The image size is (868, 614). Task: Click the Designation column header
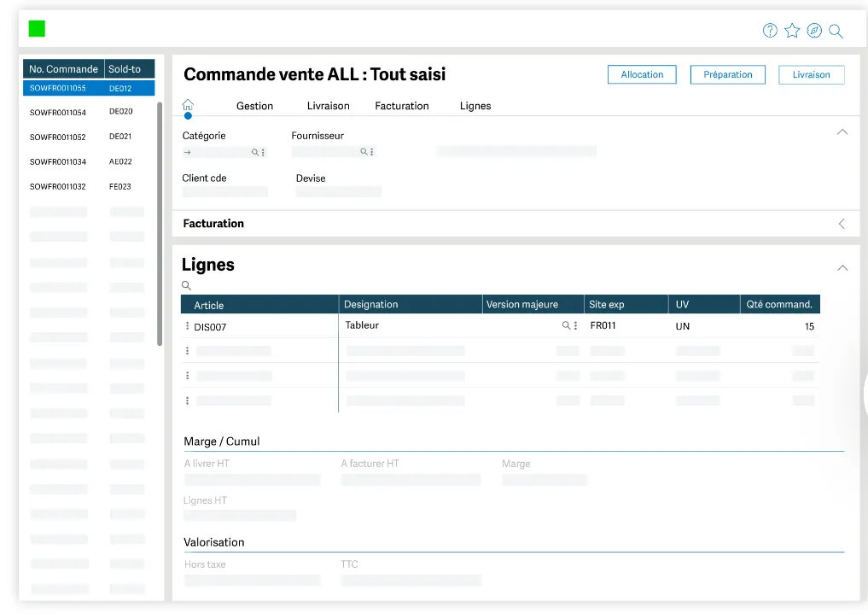click(x=411, y=305)
